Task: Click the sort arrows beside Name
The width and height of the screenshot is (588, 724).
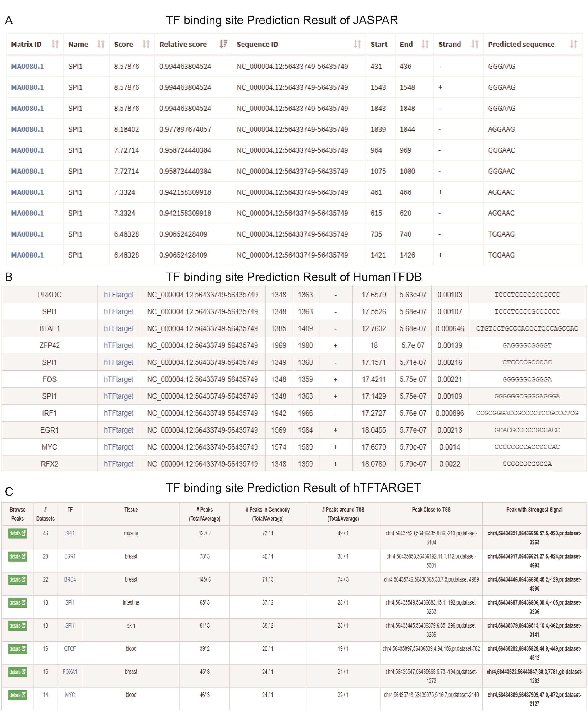Action: click(100, 44)
